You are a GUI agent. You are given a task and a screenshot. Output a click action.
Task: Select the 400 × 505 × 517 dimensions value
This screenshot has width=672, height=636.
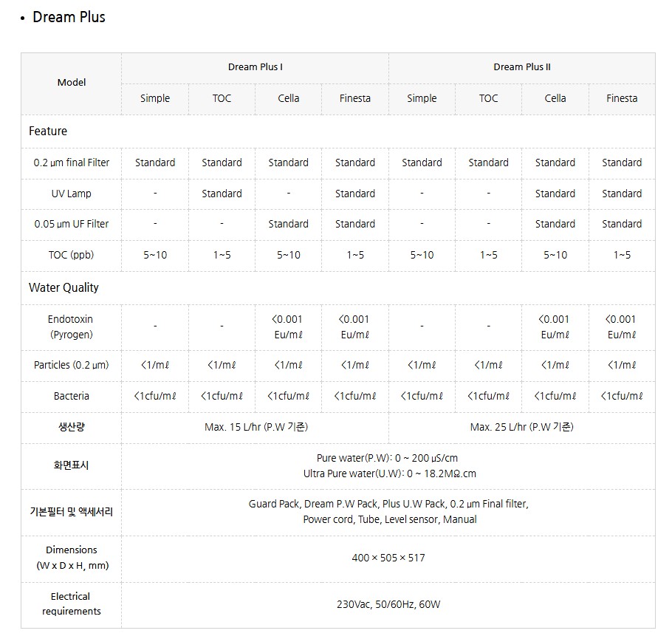click(x=388, y=558)
